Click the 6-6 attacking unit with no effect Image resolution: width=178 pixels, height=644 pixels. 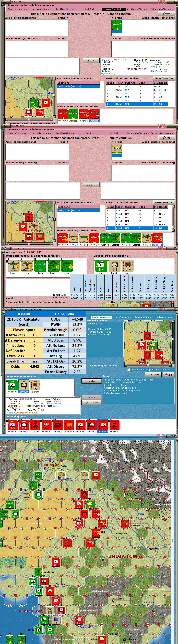point(58,425)
